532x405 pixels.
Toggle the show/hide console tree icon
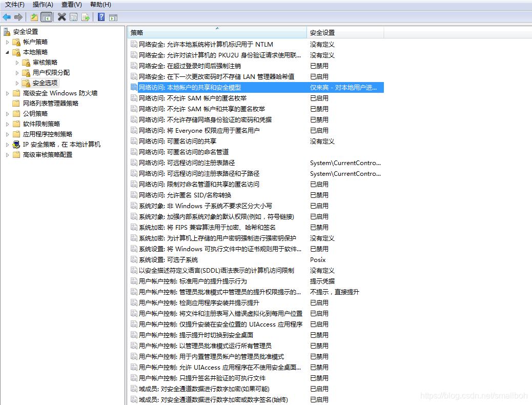point(47,17)
